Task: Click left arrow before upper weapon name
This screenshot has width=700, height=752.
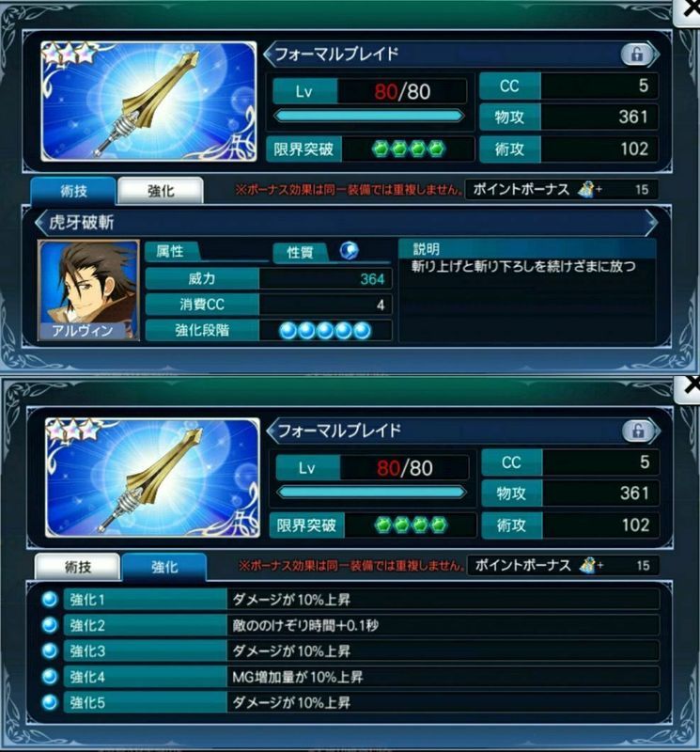Action: tap(269, 54)
